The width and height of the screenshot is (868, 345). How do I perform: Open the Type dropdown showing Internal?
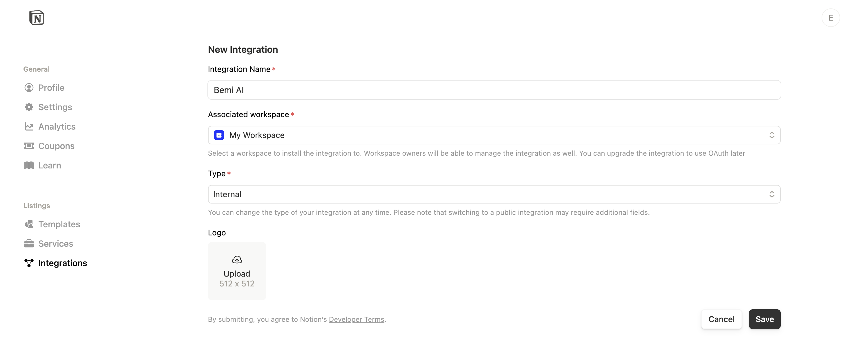point(494,194)
